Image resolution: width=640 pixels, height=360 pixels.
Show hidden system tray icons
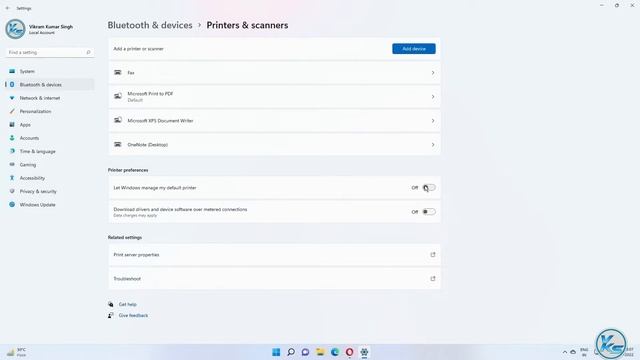[x=565, y=352]
